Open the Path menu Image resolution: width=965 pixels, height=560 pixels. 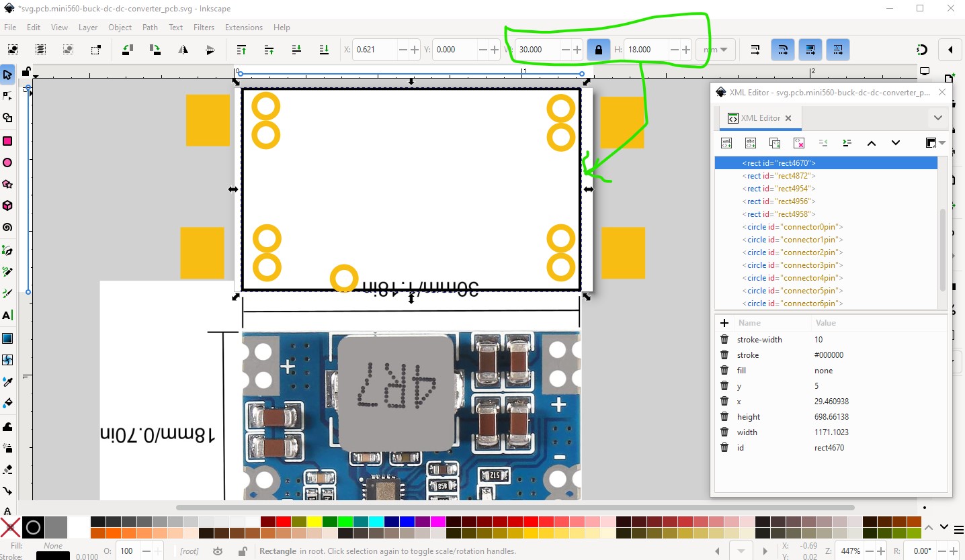coord(150,28)
